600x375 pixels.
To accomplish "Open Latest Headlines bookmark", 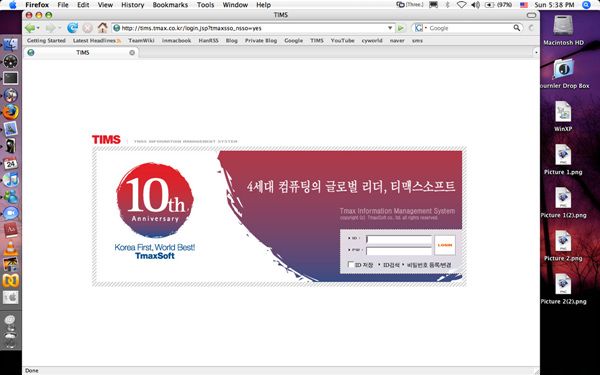I will [x=97, y=41].
